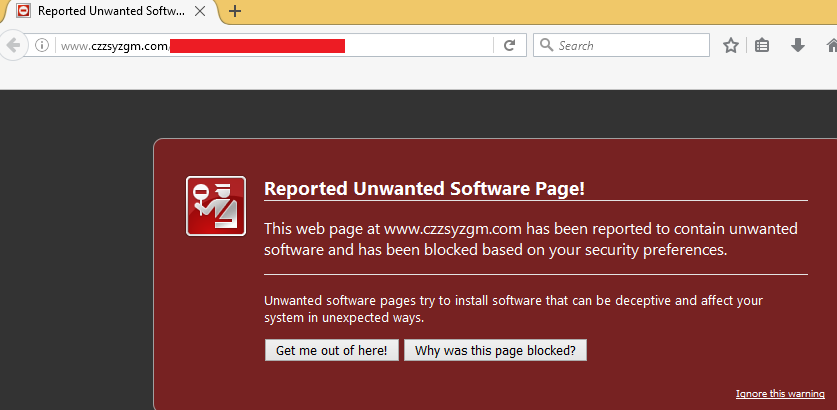
Task: Open a new tab
Action: pyautogui.click(x=235, y=11)
